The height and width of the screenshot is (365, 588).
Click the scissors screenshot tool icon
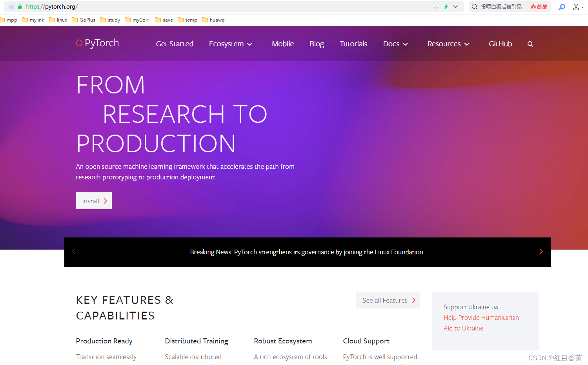coord(575,7)
